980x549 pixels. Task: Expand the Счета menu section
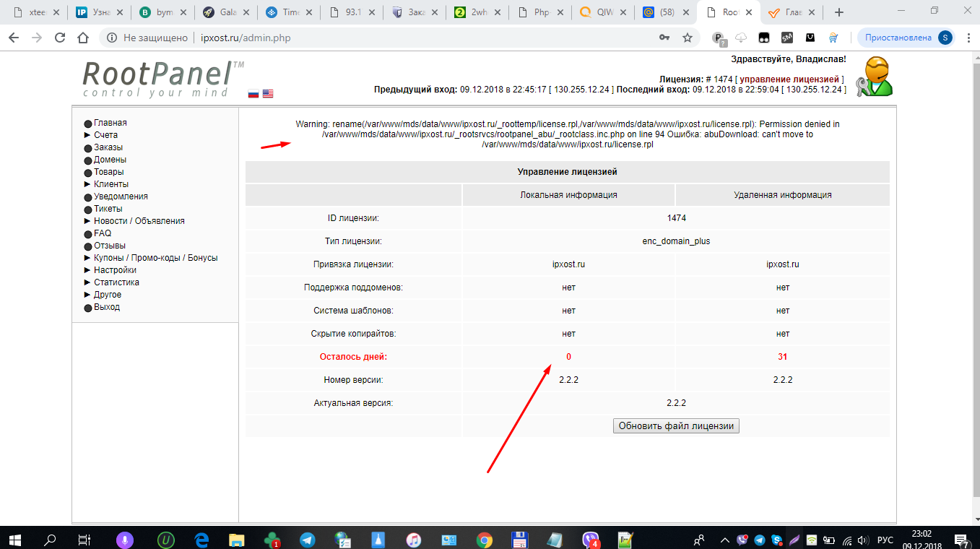tap(105, 135)
